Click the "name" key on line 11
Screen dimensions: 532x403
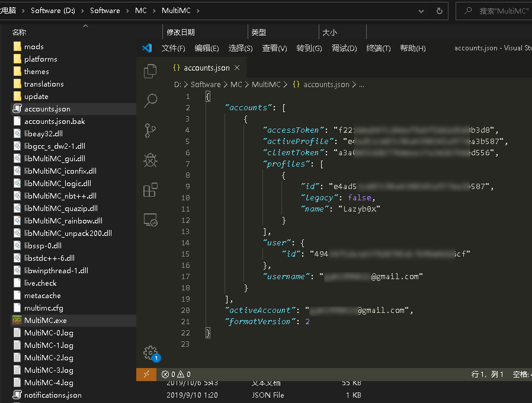315,209
